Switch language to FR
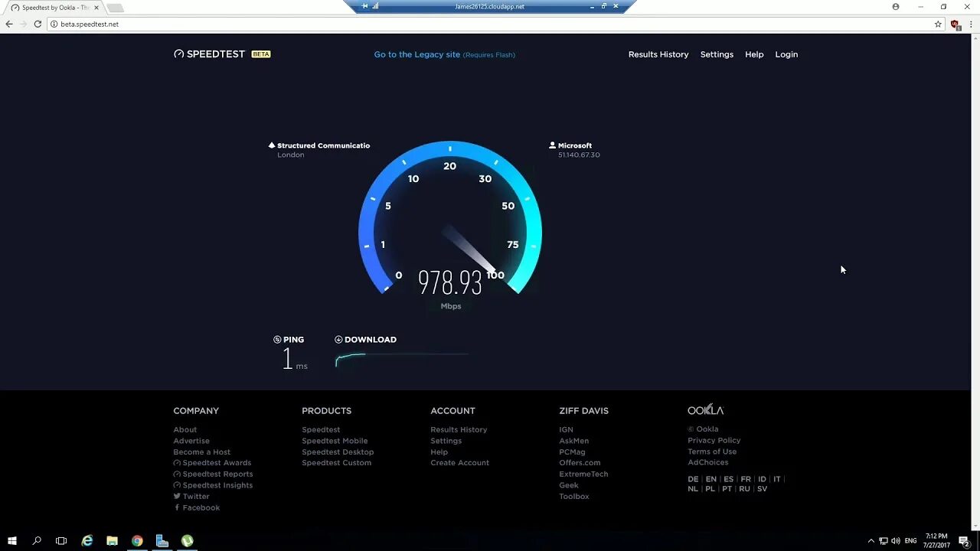This screenshot has height=551, width=980. pyautogui.click(x=746, y=479)
